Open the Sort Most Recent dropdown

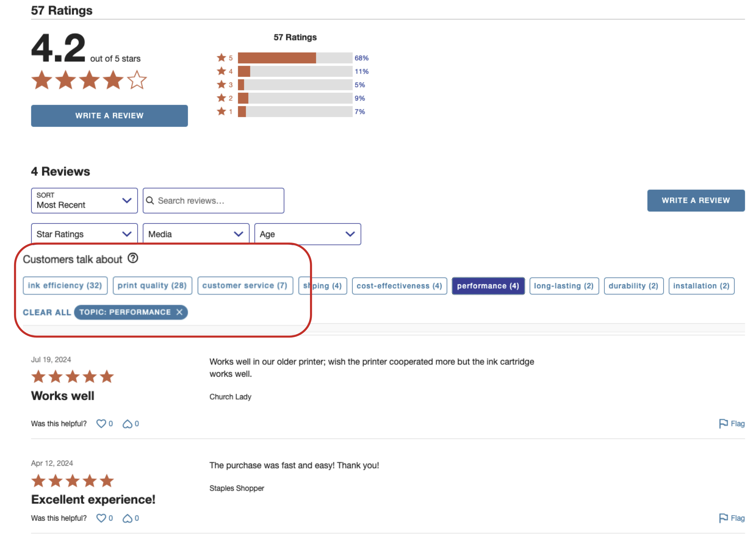tap(84, 201)
